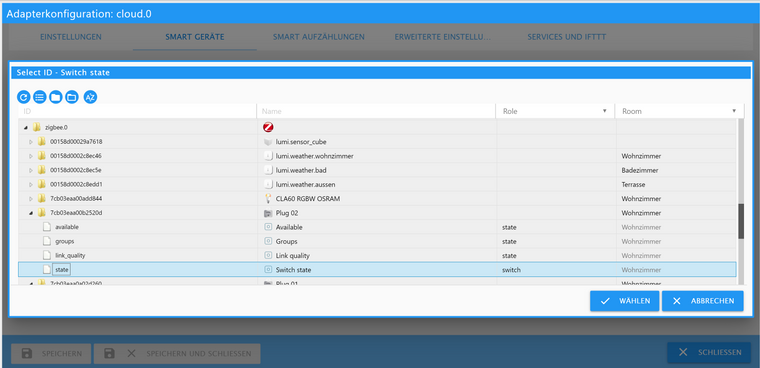
Task: Switch to the Smart Geräte tab
Action: tap(195, 37)
